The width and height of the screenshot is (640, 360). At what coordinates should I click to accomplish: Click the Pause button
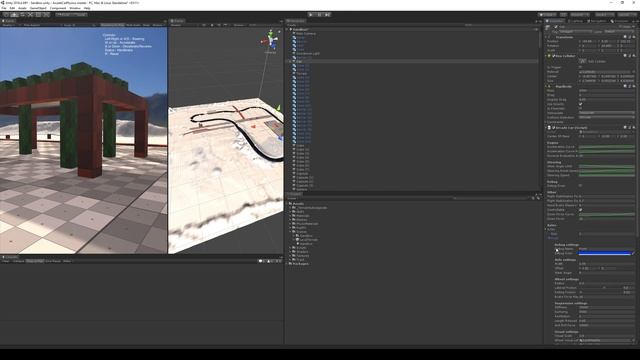[x=320, y=15]
